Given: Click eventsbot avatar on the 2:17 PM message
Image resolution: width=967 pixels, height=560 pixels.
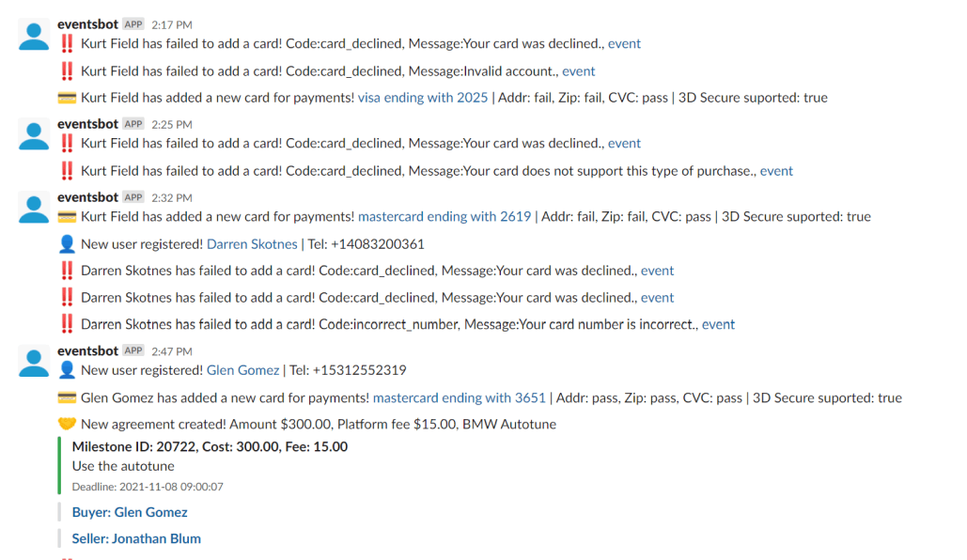Looking at the screenshot, I should coord(35,37).
